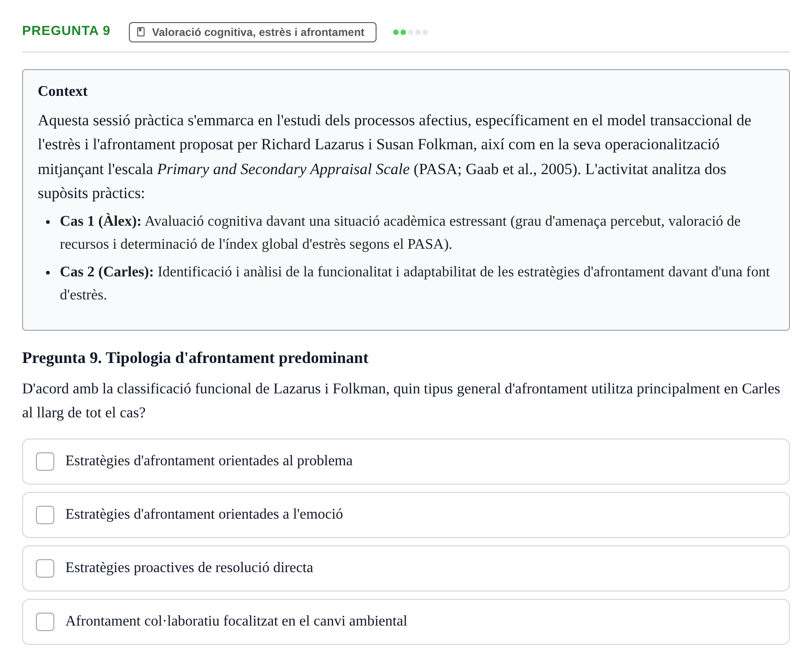Screen dimensions: 812x667
Task: Check 'Estratègies proactives de resolució directa'
Action: pos(45,568)
